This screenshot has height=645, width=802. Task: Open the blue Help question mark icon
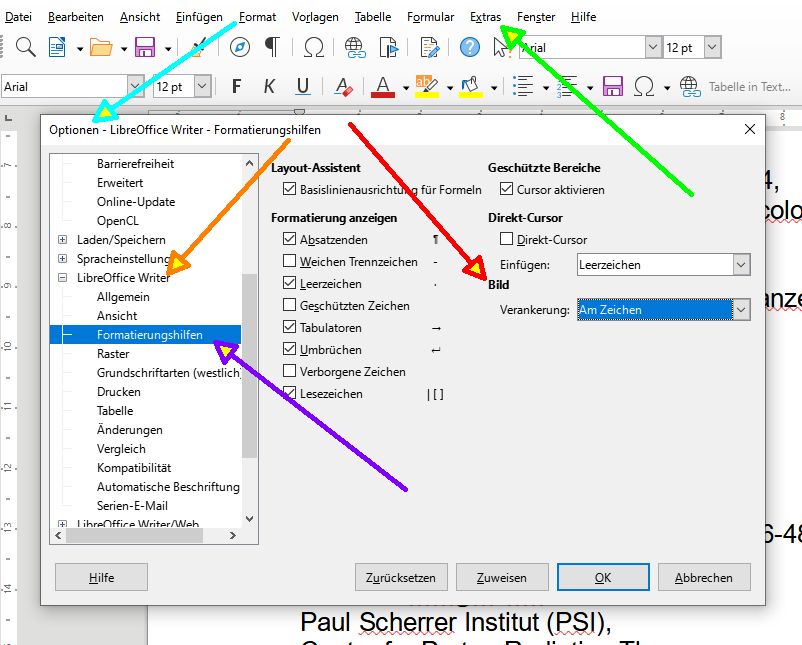click(470, 48)
